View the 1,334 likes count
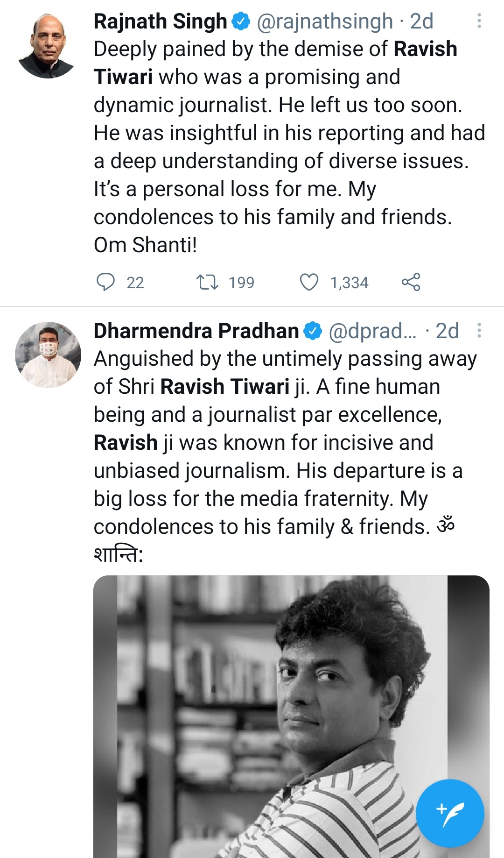The width and height of the screenshot is (504, 858). (349, 283)
